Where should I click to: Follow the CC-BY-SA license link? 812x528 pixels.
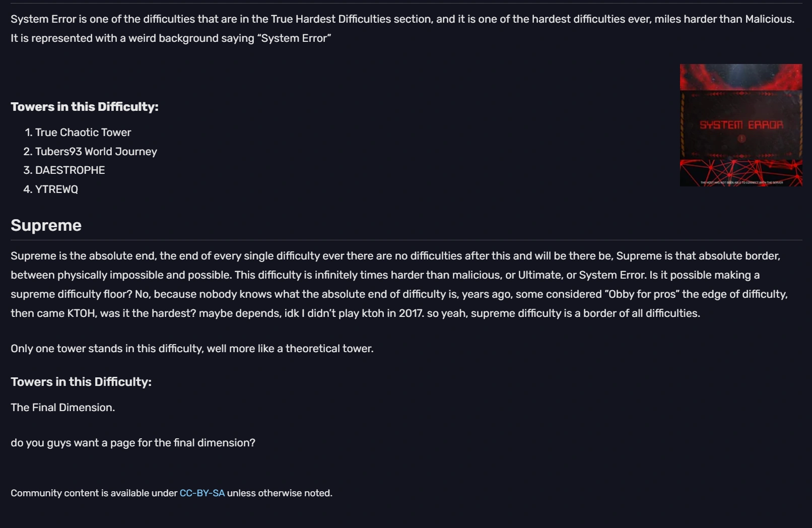point(202,493)
